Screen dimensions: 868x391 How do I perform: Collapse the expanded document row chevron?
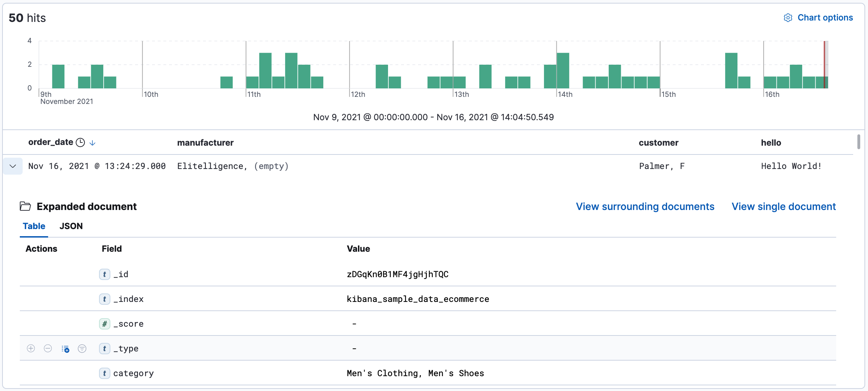click(13, 166)
